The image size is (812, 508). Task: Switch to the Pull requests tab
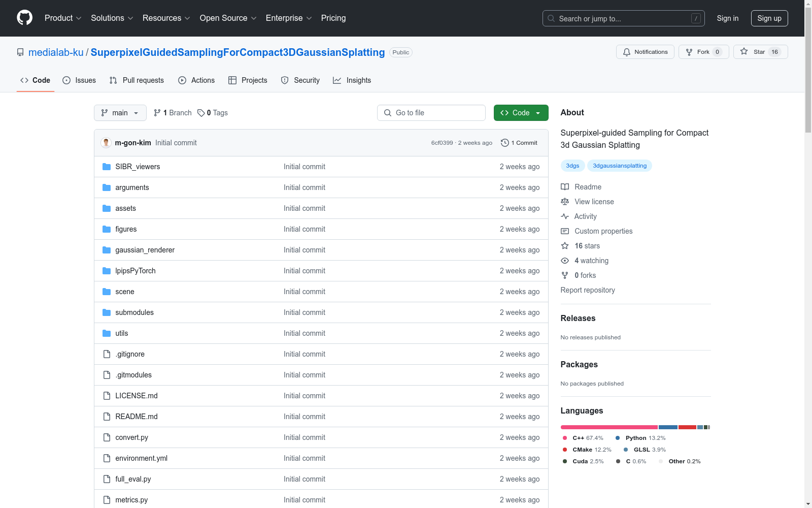[137, 80]
